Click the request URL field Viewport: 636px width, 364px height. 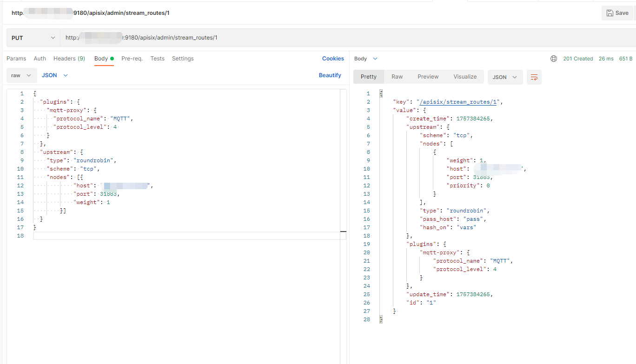[x=348, y=38]
